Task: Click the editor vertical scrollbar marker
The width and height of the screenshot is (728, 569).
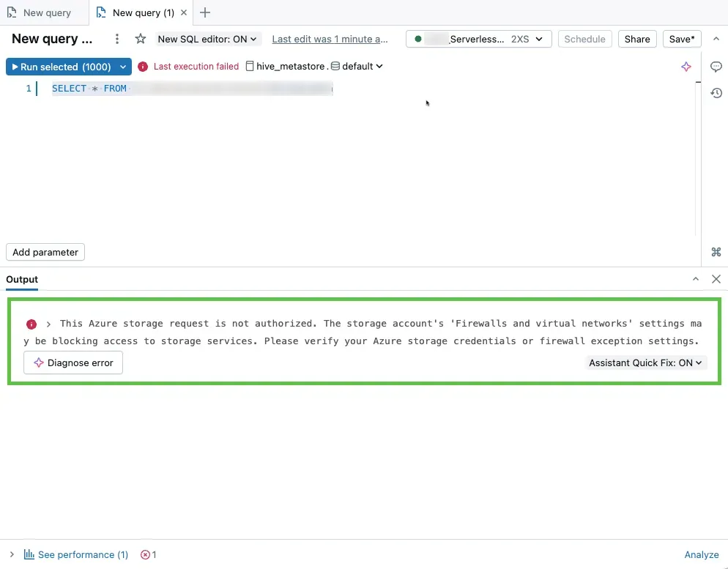Action: pos(698,82)
